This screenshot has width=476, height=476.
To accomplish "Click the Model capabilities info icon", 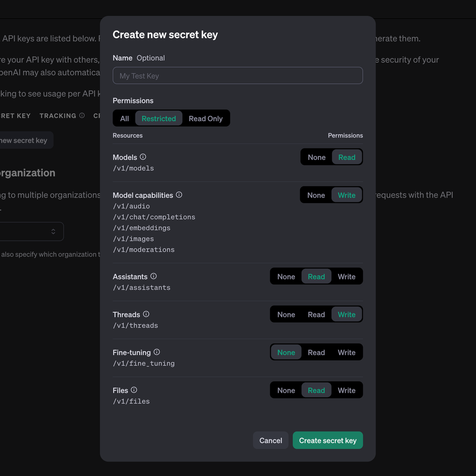I will pos(179,194).
